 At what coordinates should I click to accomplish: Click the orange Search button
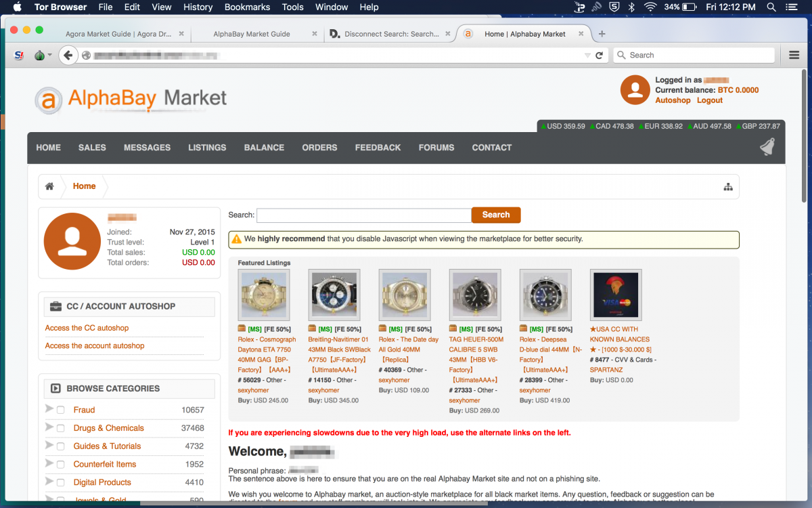pyautogui.click(x=496, y=215)
